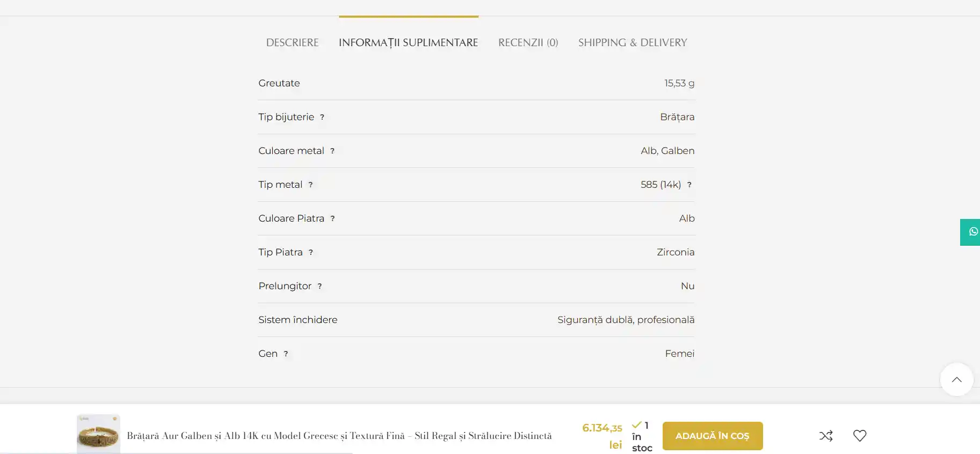
Task: Click the compare shuffle icon
Action: (x=826, y=436)
